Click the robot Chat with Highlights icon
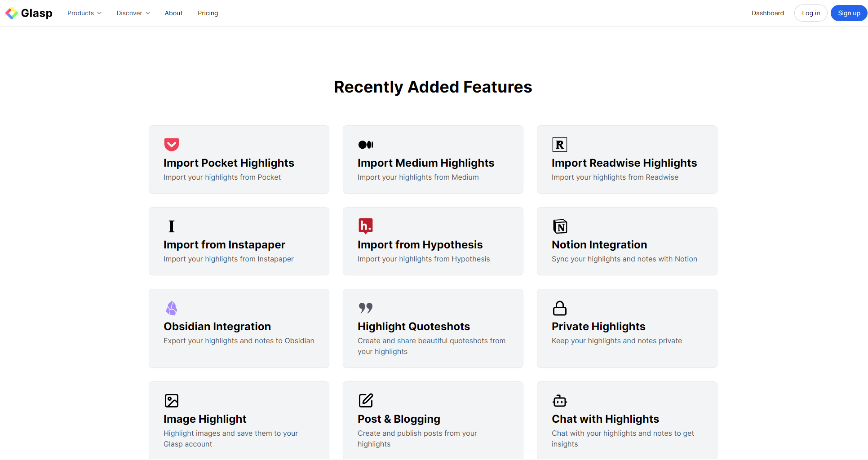This screenshot has width=868, height=460. click(559, 401)
